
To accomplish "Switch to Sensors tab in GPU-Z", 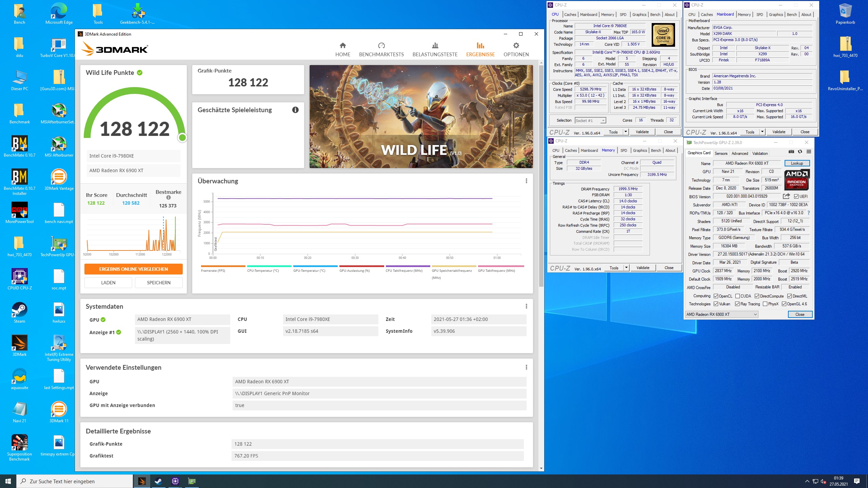I will 721,154.
